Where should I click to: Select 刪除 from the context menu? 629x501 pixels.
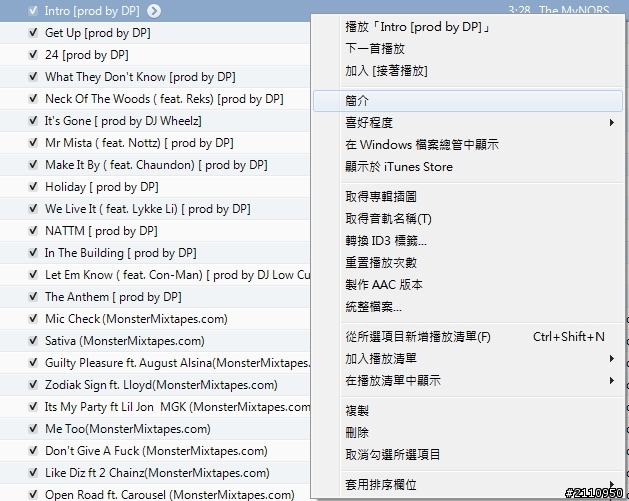468,433
